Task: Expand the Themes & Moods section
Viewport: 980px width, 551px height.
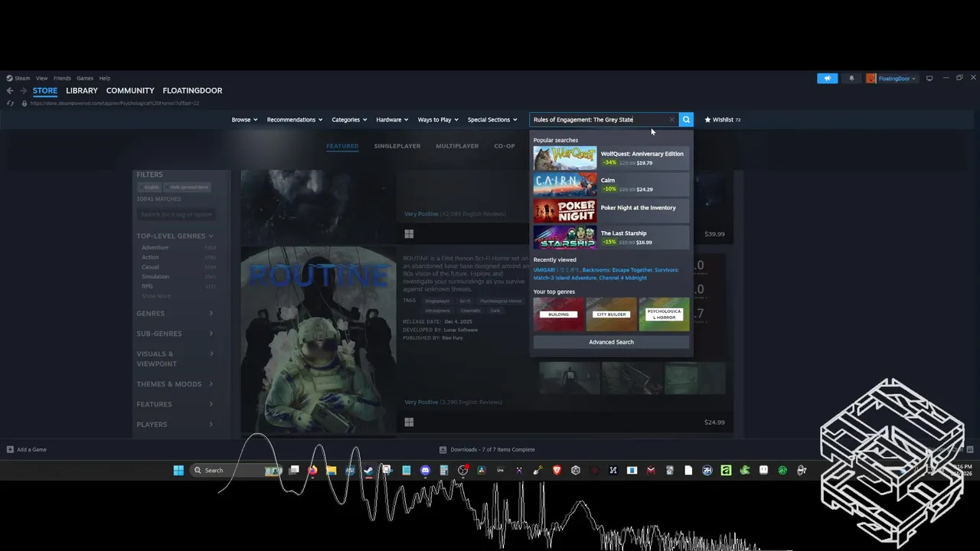Action: 175,383
